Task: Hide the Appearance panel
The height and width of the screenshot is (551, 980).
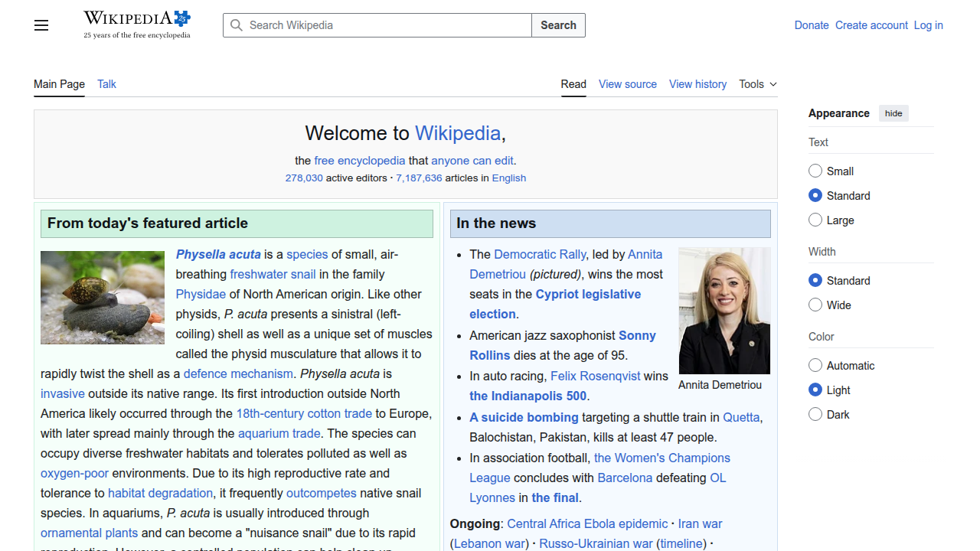Action: tap(893, 113)
